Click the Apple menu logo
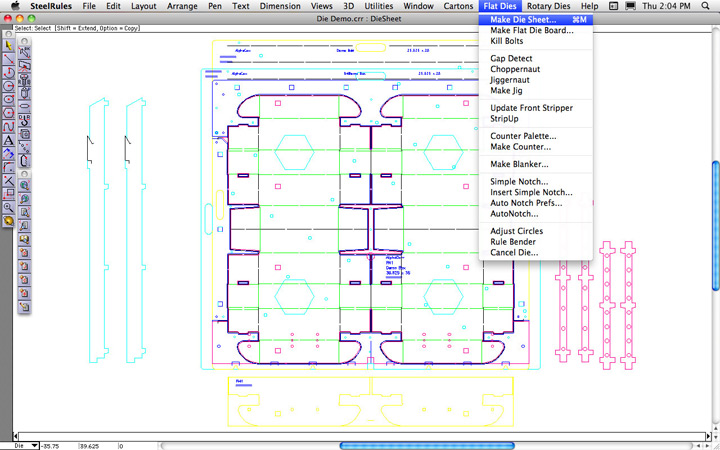This screenshot has height=450, width=720. pos(13,6)
